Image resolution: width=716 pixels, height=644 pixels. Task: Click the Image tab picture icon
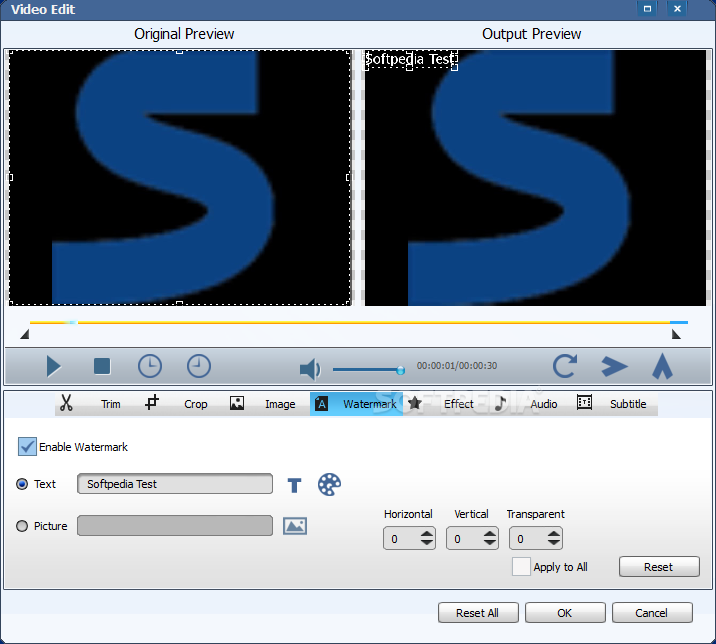click(237, 403)
